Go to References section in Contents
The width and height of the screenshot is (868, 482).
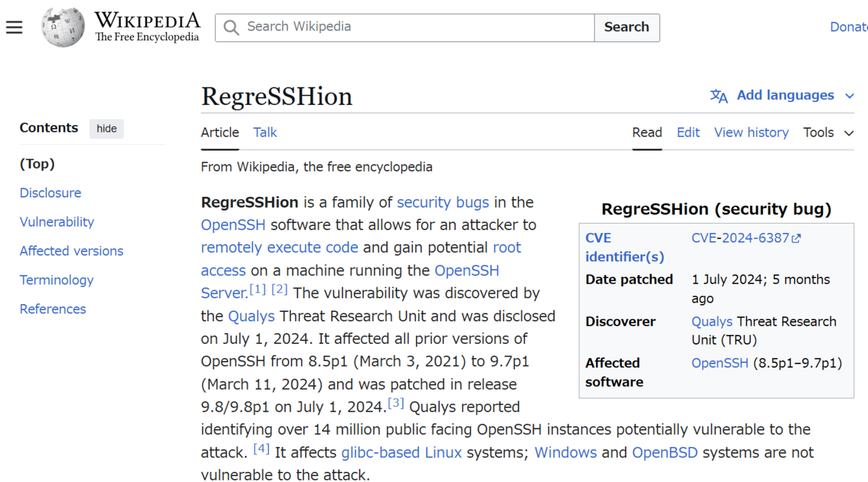pyautogui.click(x=53, y=308)
